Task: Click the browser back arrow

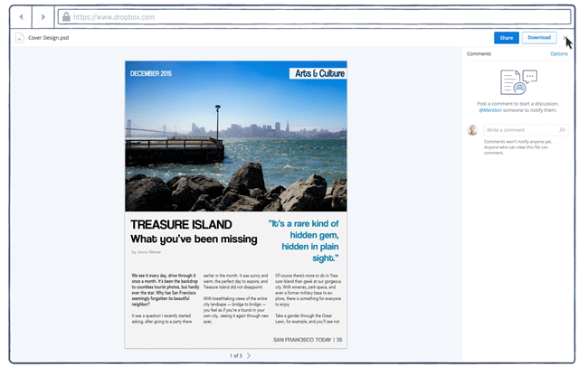Action: point(22,17)
